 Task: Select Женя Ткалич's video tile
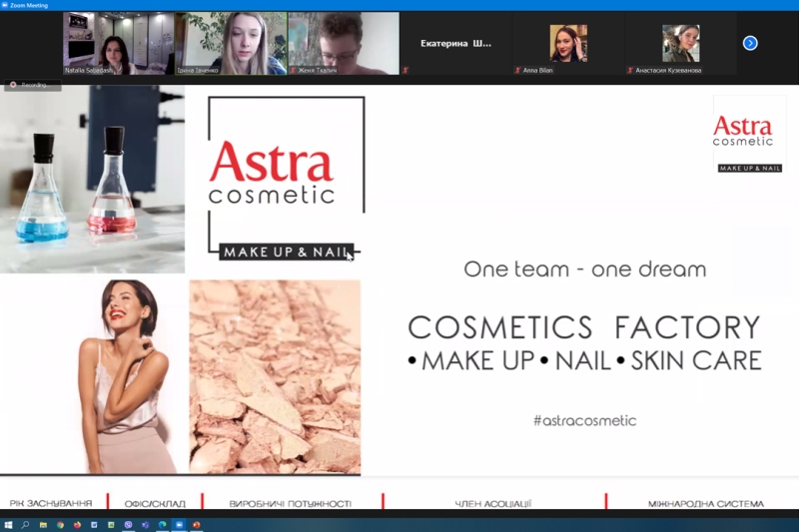pyautogui.click(x=344, y=44)
